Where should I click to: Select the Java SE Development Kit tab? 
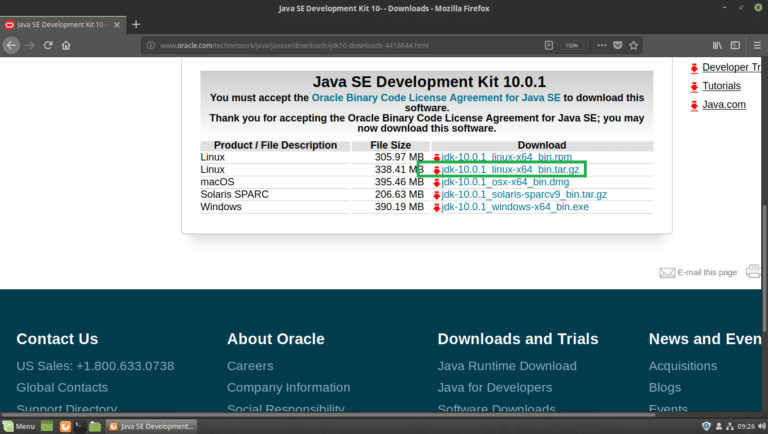pos(60,24)
